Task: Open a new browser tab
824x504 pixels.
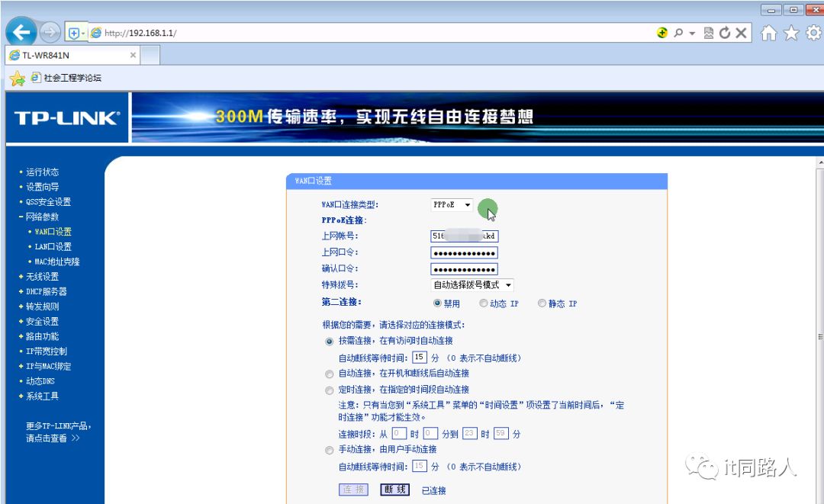Action: [x=150, y=55]
